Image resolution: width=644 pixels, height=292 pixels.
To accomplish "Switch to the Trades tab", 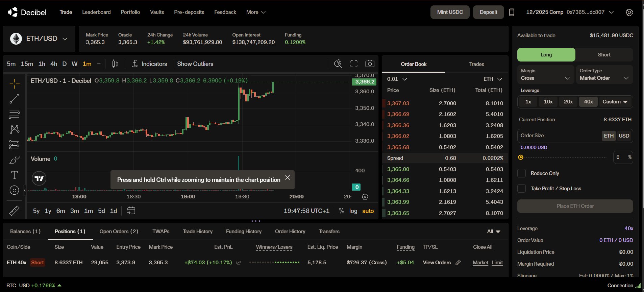I will [476, 64].
